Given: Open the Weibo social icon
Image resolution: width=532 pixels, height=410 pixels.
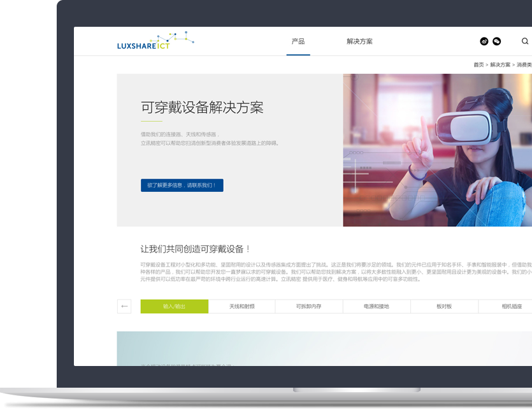Looking at the screenshot, I should 484,41.
